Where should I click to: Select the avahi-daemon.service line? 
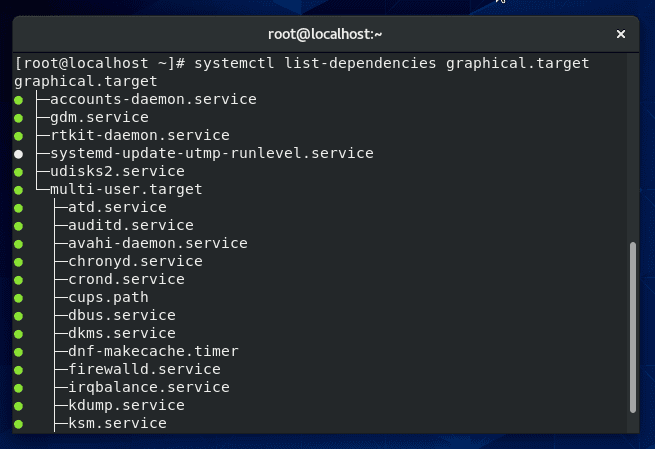pos(158,243)
